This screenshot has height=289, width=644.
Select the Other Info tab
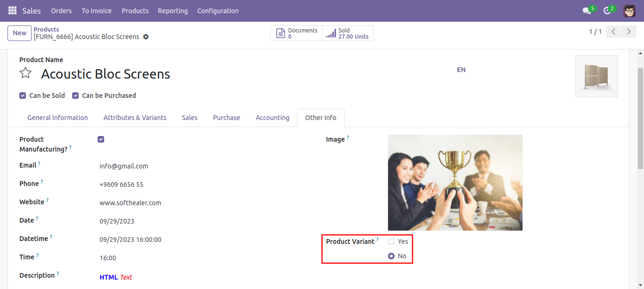[x=321, y=118]
